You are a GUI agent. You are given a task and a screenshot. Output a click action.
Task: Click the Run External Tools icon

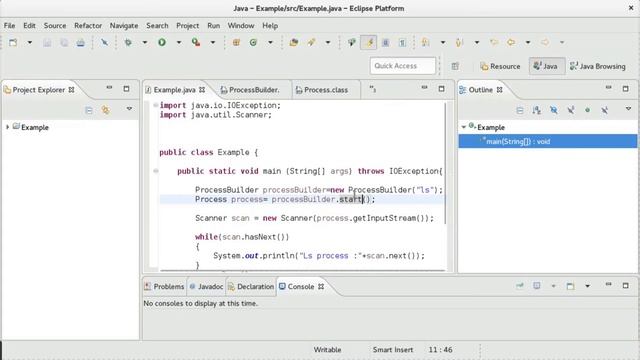point(196,42)
